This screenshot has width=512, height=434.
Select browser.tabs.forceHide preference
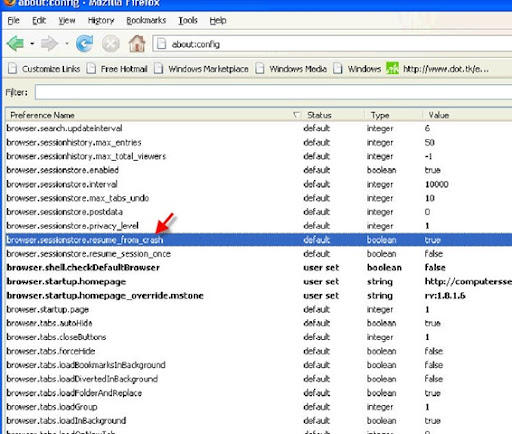259,351
